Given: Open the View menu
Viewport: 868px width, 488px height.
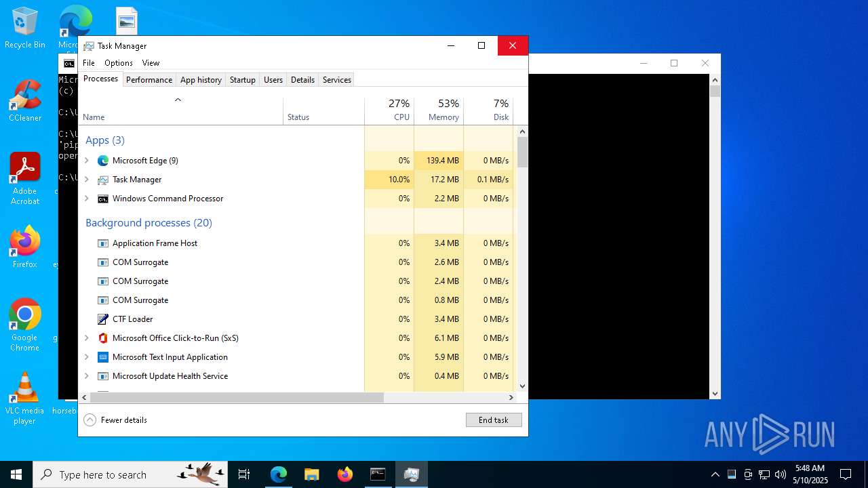Looking at the screenshot, I should coord(151,63).
